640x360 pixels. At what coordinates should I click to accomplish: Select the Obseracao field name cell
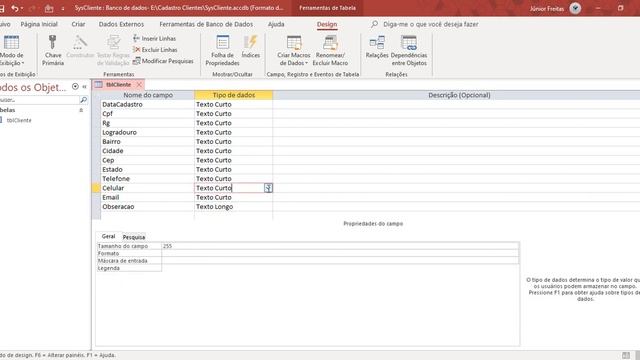[148, 207]
